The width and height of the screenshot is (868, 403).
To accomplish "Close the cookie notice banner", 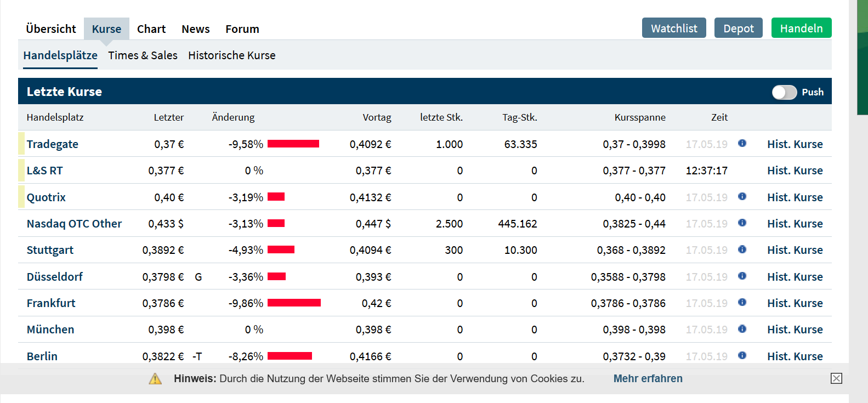I will coord(836,378).
